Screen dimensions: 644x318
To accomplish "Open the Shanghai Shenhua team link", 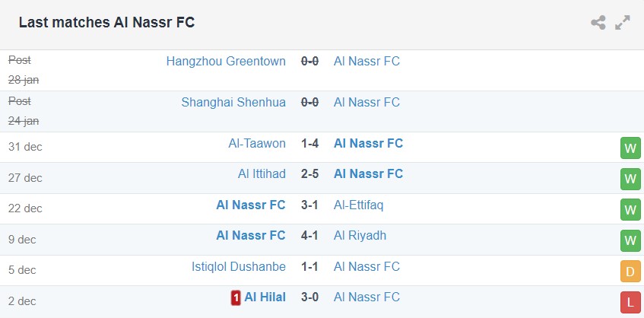I will [x=233, y=103].
